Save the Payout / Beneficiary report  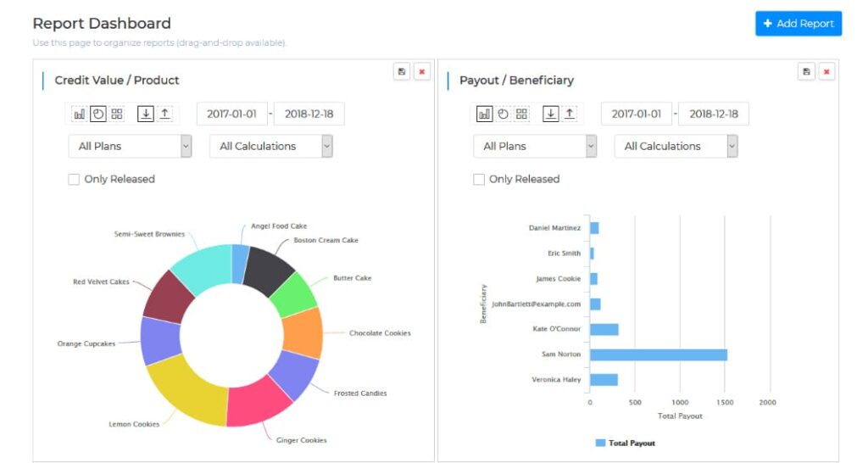(806, 72)
